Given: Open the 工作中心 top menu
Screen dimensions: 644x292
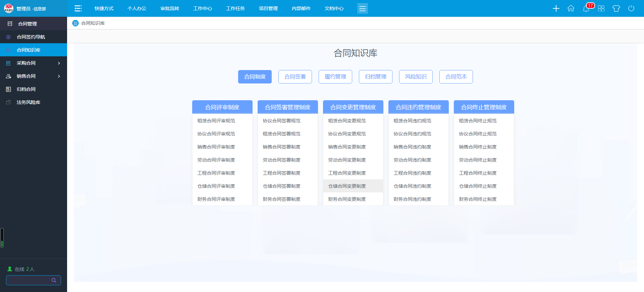Looking at the screenshot, I should click(x=203, y=8).
